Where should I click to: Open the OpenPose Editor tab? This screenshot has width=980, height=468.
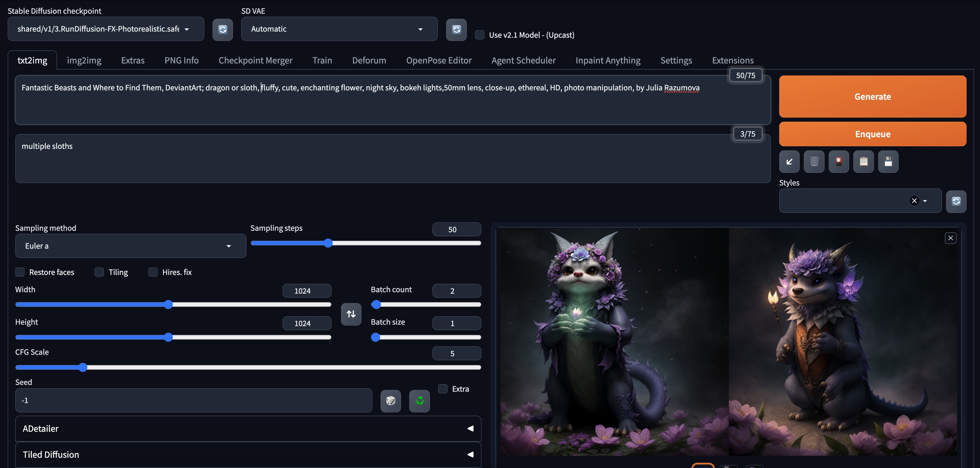pos(439,61)
